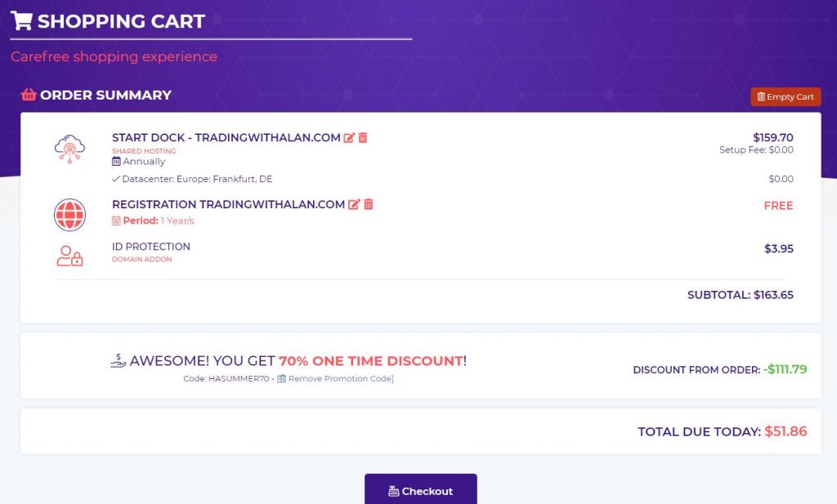Image resolution: width=837 pixels, height=504 pixels.
Task: Click the 70% One Time Discount text
Action: [x=370, y=361]
